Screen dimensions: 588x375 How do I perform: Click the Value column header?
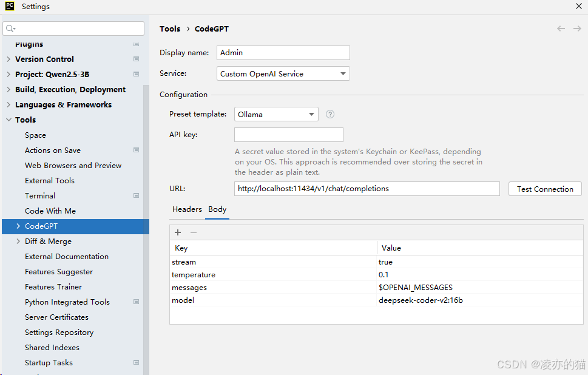480,248
